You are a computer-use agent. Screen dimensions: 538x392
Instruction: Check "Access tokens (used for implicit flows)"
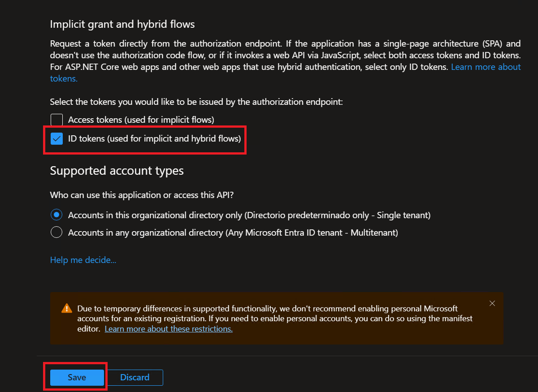[56, 120]
